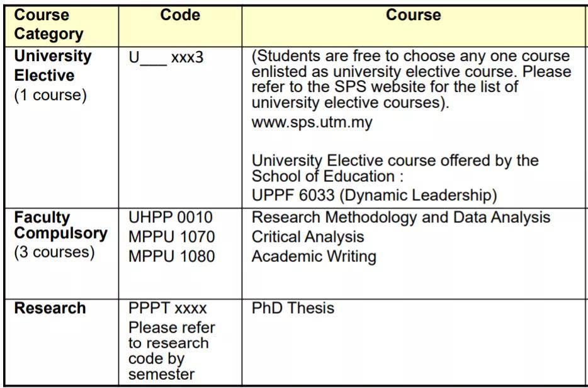This screenshot has height=388, width=588.
Task: Select the Research category label
Action: 50,308
